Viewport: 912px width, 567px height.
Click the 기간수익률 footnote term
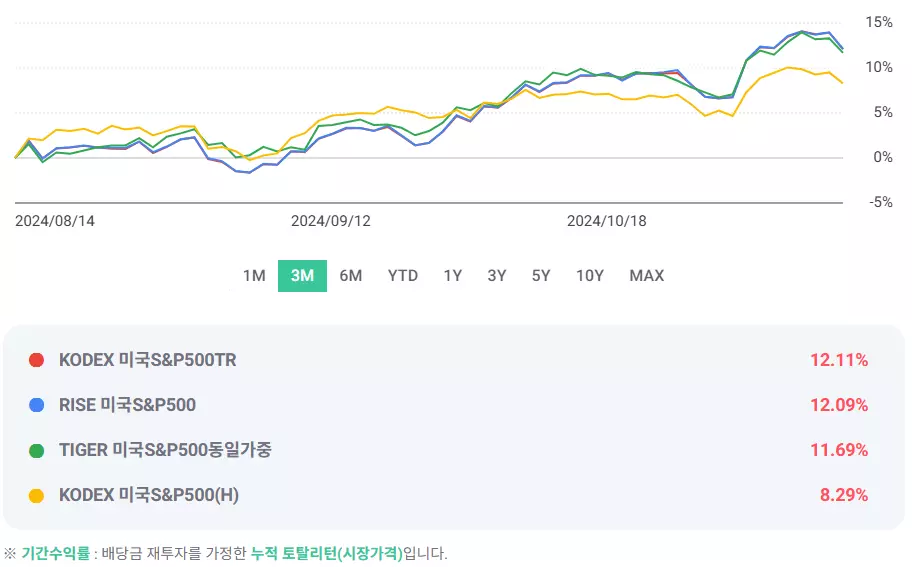click(x=56, y=553)
